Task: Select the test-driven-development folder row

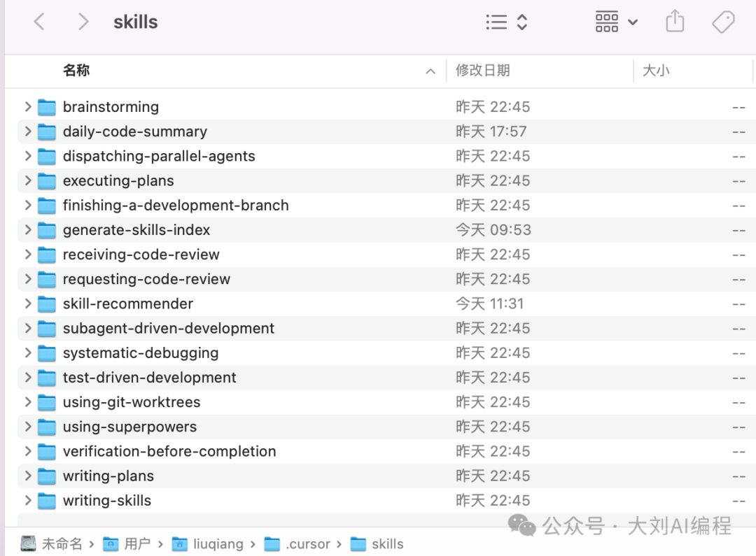Action: click(150, 378)
